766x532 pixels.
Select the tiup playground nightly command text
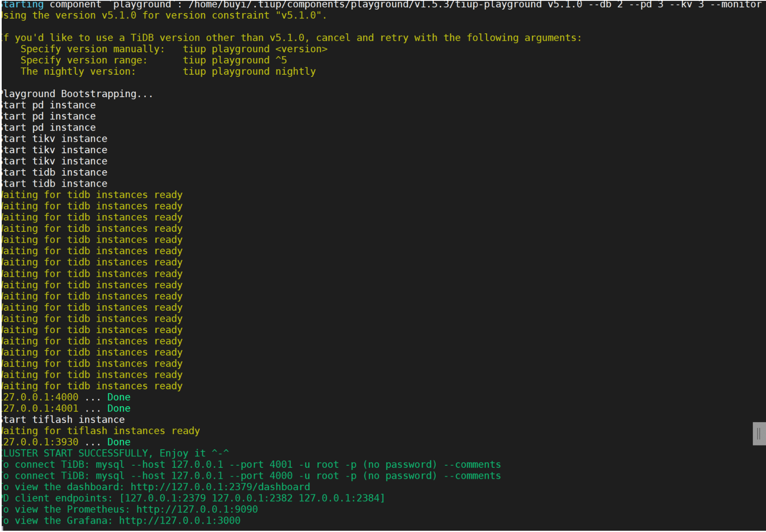[249, 71]
